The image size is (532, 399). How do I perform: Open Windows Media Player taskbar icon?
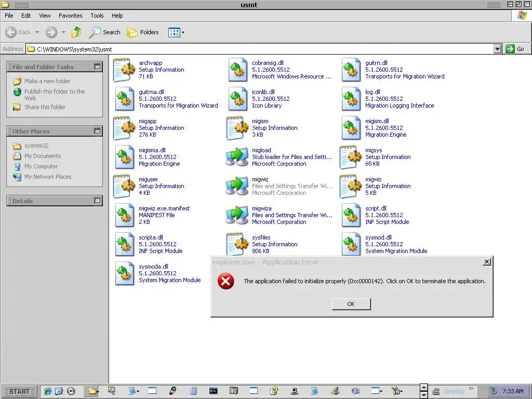tap(71, 391)
